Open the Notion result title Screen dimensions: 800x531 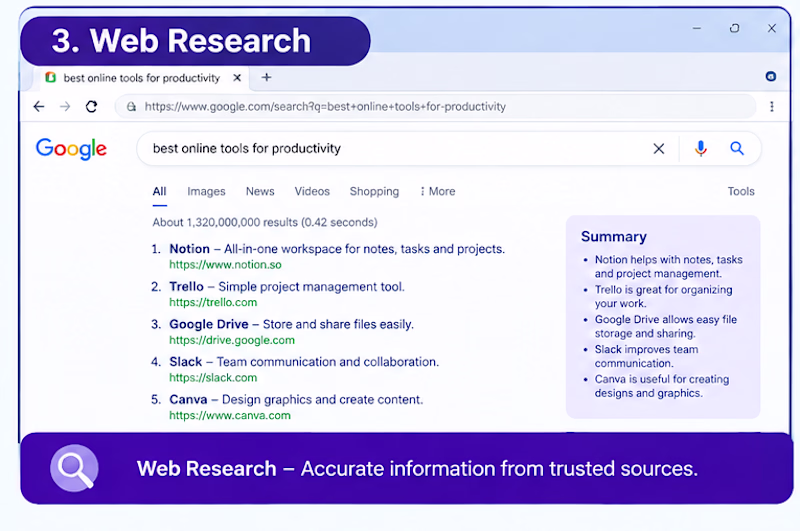coord(189,249)
